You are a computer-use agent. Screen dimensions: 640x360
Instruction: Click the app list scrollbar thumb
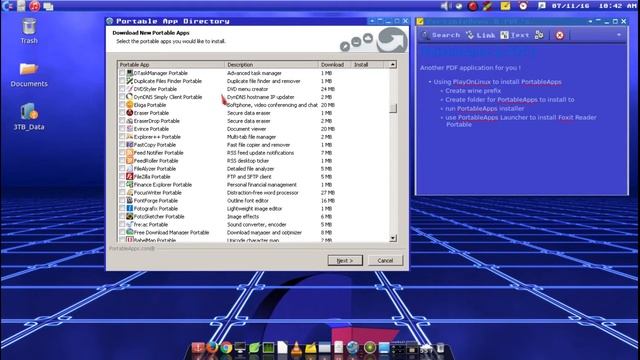(x=393, y=108)
